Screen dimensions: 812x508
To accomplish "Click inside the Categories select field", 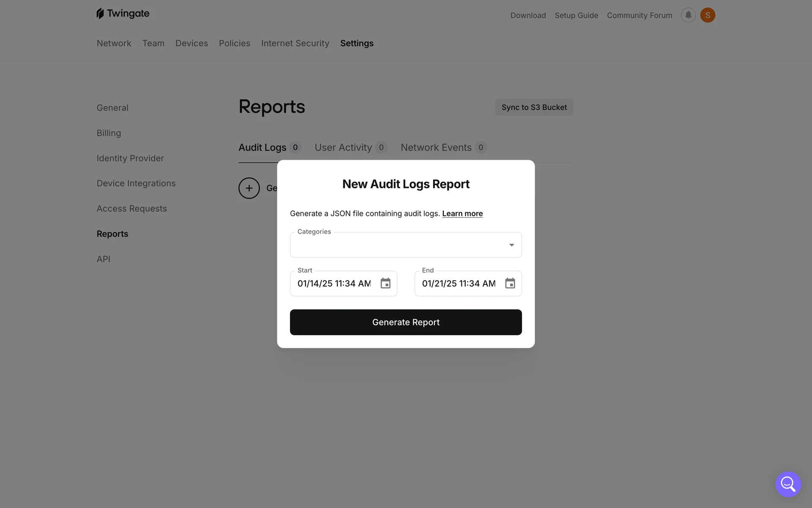I will [x=398, y=245].
